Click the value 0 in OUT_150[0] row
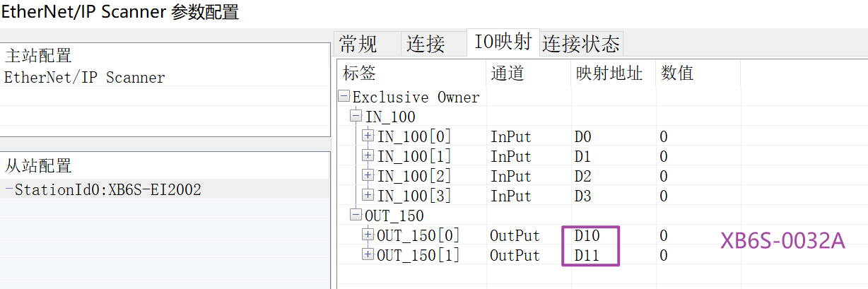Screen dimensions: 868x289 (x=664, y=236)
